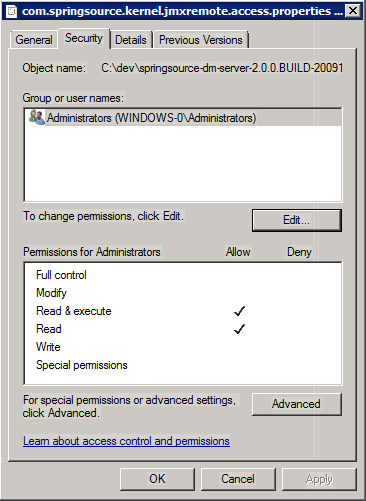This screenshot has height=501, width=366.
Task: Select the Full control permission row
Action: coord(183,275)
